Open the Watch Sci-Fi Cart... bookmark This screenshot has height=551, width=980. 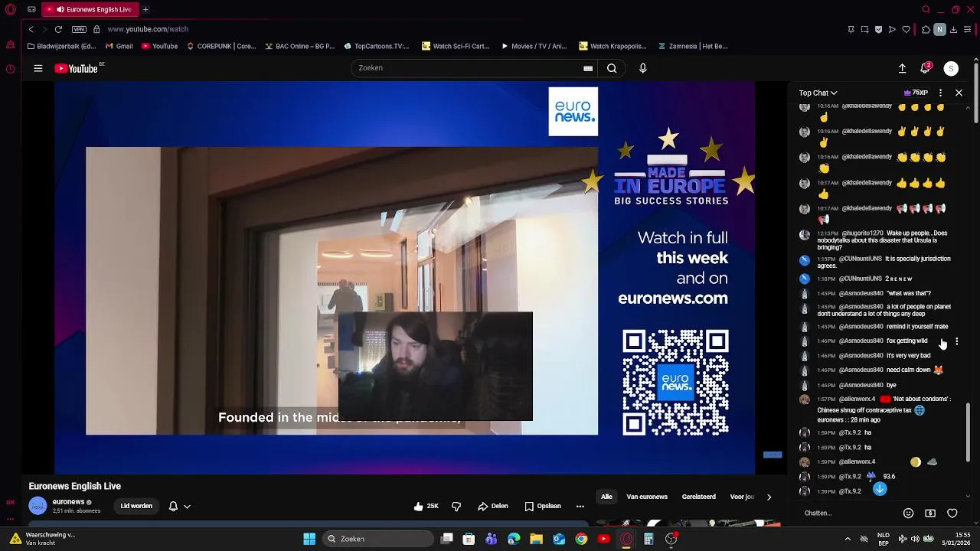[456, 46]
